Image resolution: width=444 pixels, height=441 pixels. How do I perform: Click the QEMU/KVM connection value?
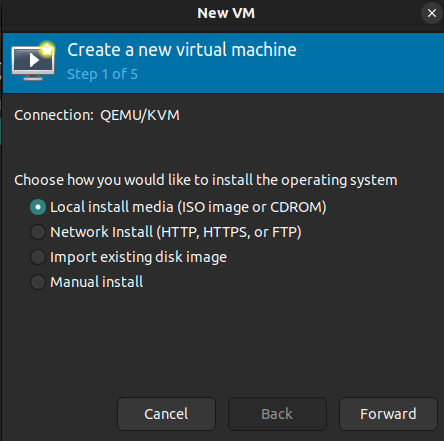(x=140, y=115)
